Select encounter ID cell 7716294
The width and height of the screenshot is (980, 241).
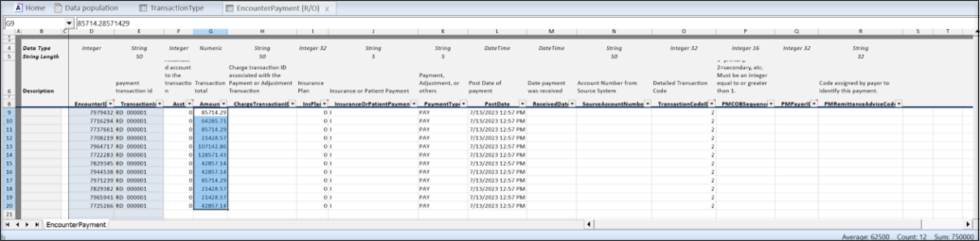coord(92,121)
